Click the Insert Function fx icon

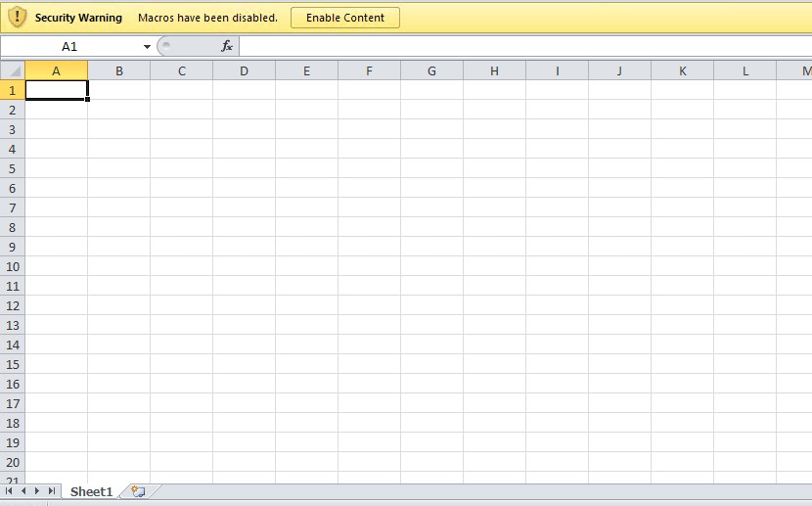click(x=227, y=46)
